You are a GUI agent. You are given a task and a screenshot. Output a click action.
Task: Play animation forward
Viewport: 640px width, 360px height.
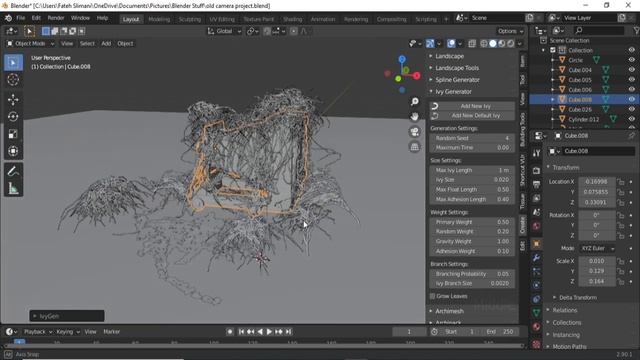[x=269, y=332]
